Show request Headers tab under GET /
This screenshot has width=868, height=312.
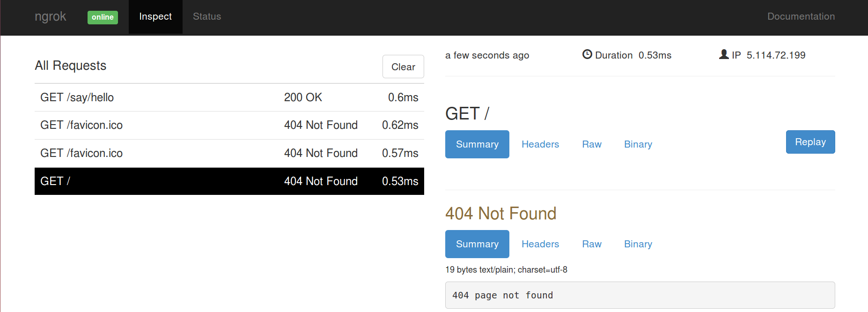[540, 144]
